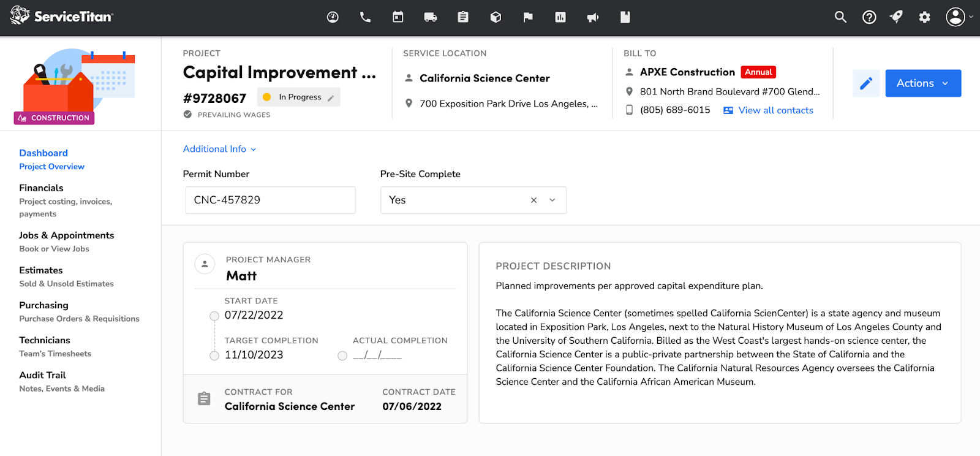Open the dashboard gauge icon in top nav
This screenshot has height=456, width=980.
click(333, 17)
